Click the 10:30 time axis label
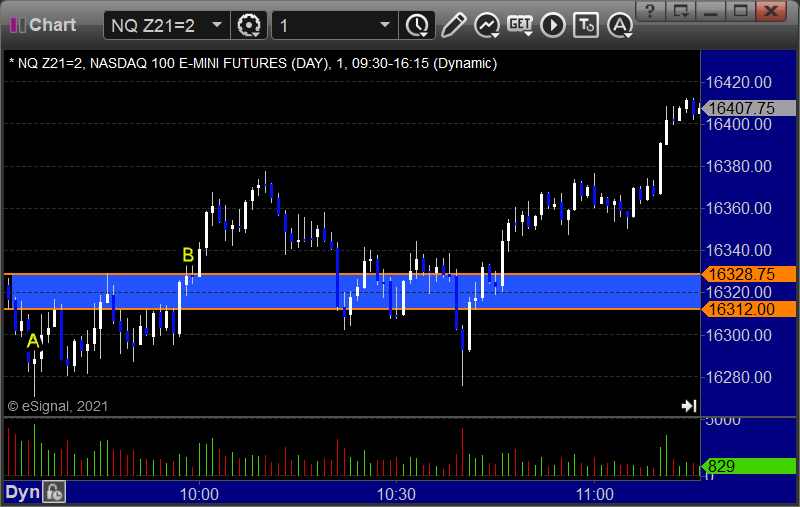Image resolution: width=800 pixels, height=507 pixels. point(396,494)
